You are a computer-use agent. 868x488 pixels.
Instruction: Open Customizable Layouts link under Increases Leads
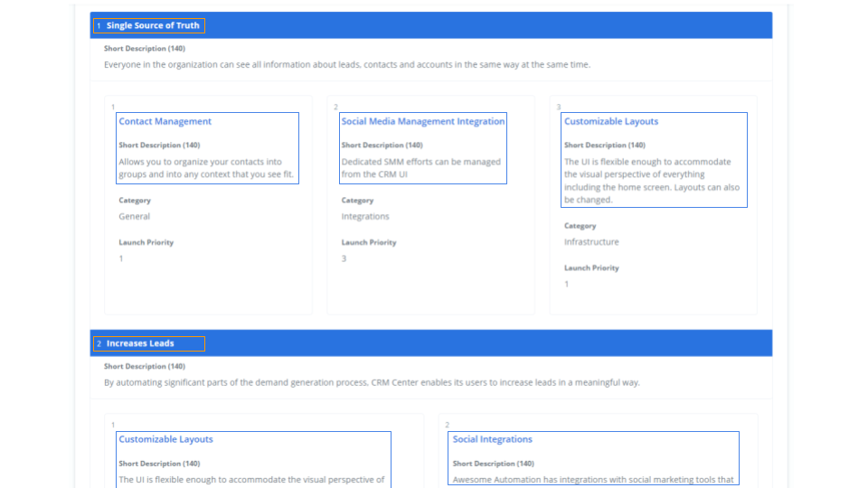pos(165,439)
